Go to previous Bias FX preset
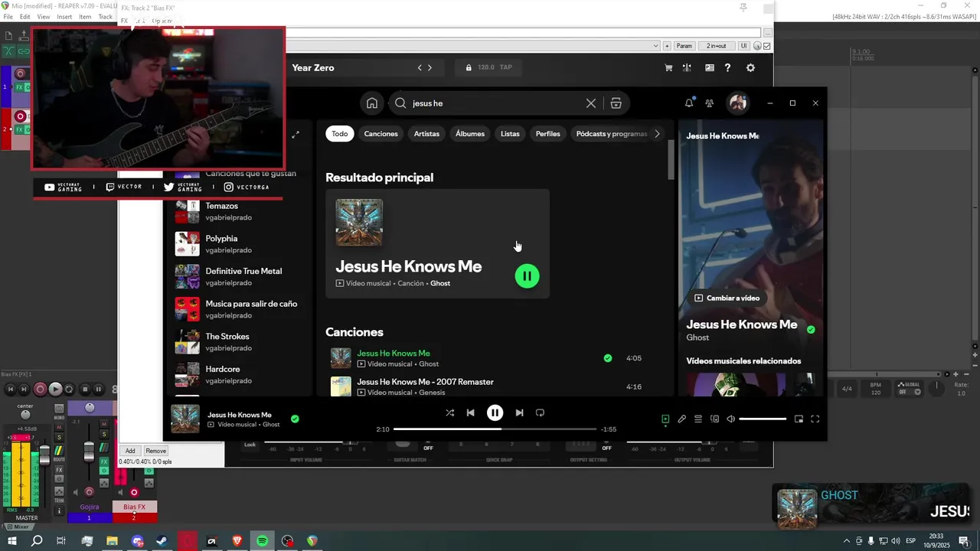The image size is (980, 551). (x=420, y=67)
